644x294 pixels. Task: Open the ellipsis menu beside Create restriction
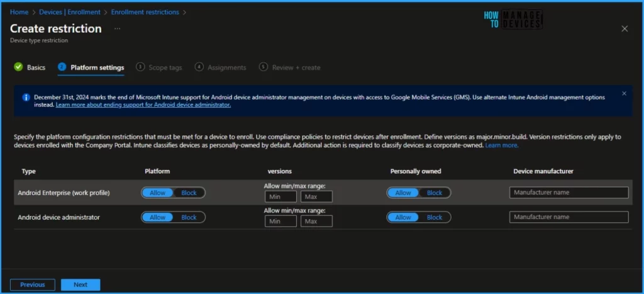pyautogui.click(x=117, y=29)
